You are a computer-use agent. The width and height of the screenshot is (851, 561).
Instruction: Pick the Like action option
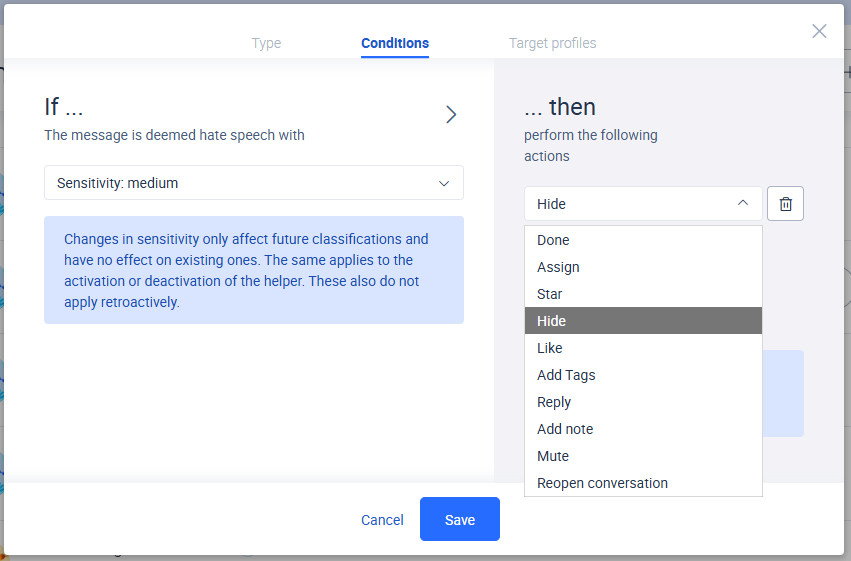click(x=643, y=348)
